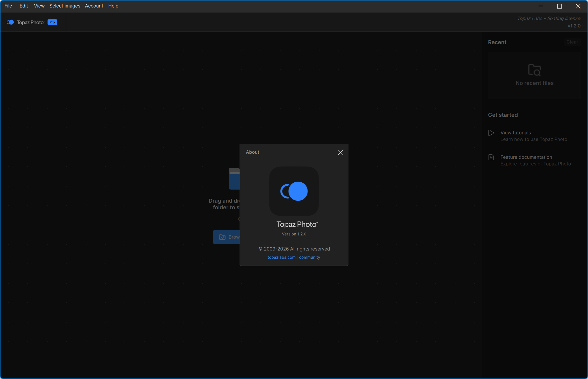Open the View menu
Viewport: 588px width, 379px height.
point(39,6)
